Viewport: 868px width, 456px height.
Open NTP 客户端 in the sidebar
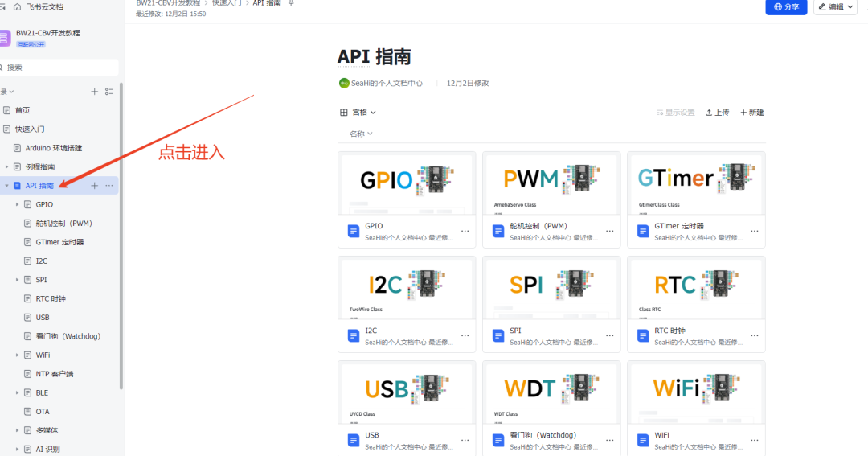[x=55, y=374]
